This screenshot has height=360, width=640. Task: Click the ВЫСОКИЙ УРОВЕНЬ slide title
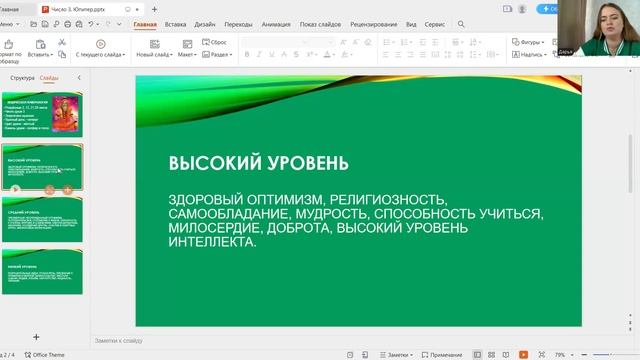tap(259, 163)
